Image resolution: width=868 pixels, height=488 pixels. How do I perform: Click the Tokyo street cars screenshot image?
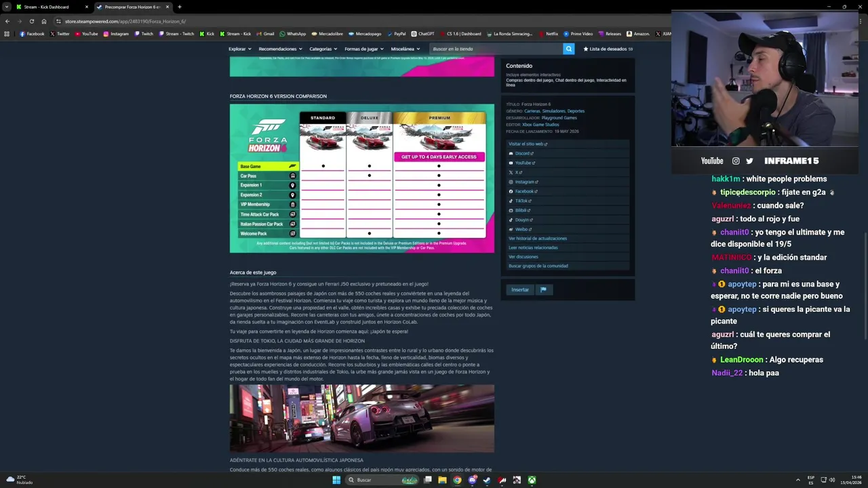(x=362, y=418)
